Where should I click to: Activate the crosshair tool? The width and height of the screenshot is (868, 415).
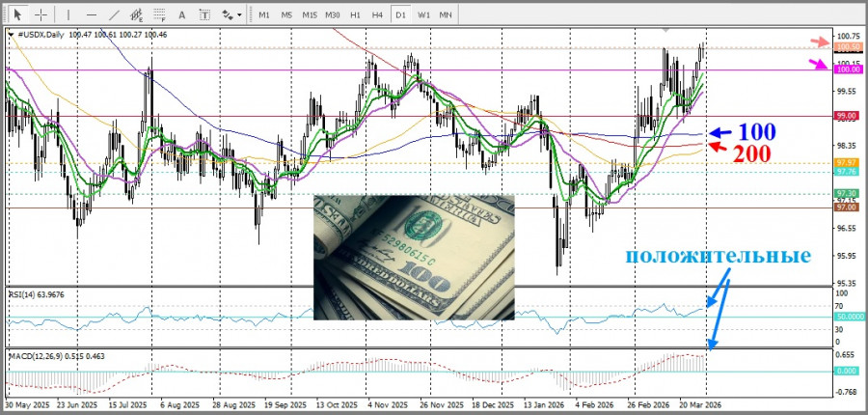pos(41,14)
